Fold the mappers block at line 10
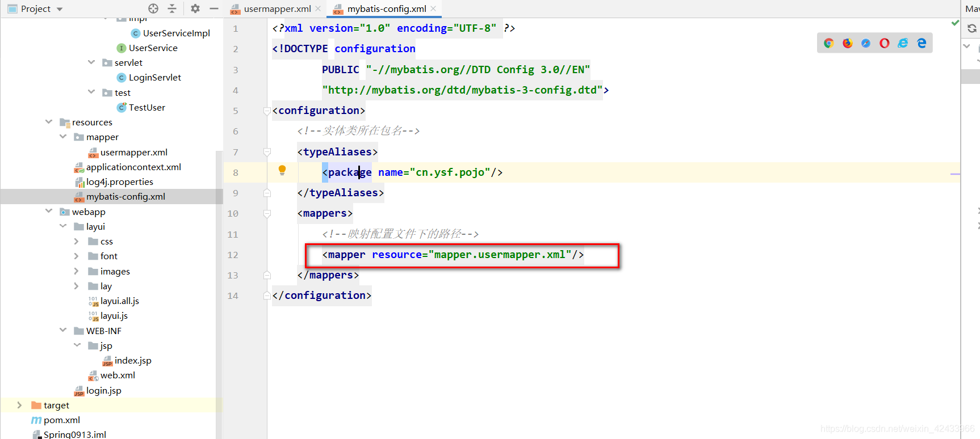 click(x=267, y=214)
